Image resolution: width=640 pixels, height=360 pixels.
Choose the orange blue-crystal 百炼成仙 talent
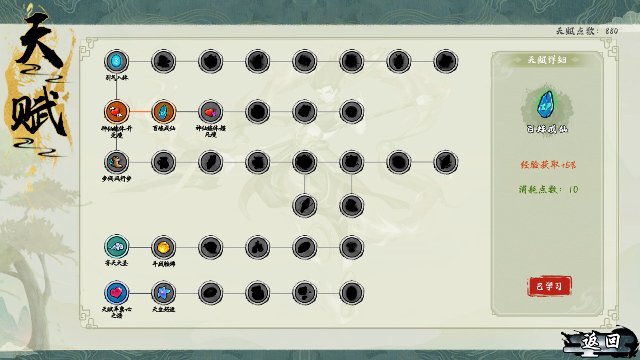pos(164,112)
